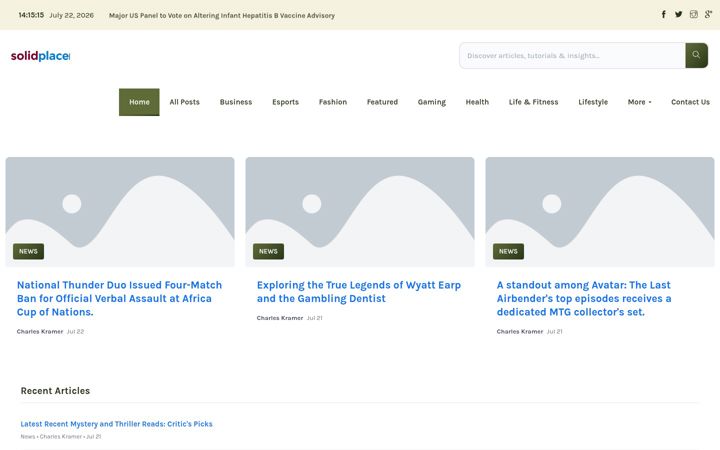The height and width of the screenshot is (450, 720).
Task: Open the Lifestyle section
Action: (x=593, y=102)
